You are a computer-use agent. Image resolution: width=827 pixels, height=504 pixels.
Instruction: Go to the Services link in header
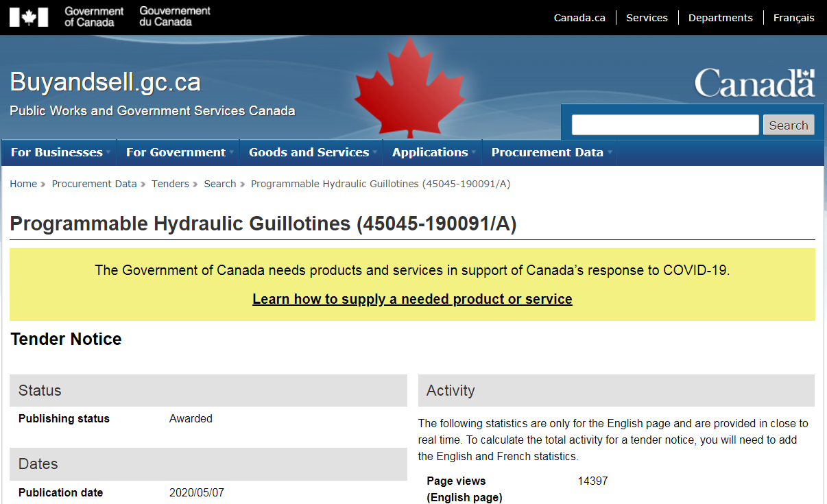pyautogui.click(x=647, y=18)
